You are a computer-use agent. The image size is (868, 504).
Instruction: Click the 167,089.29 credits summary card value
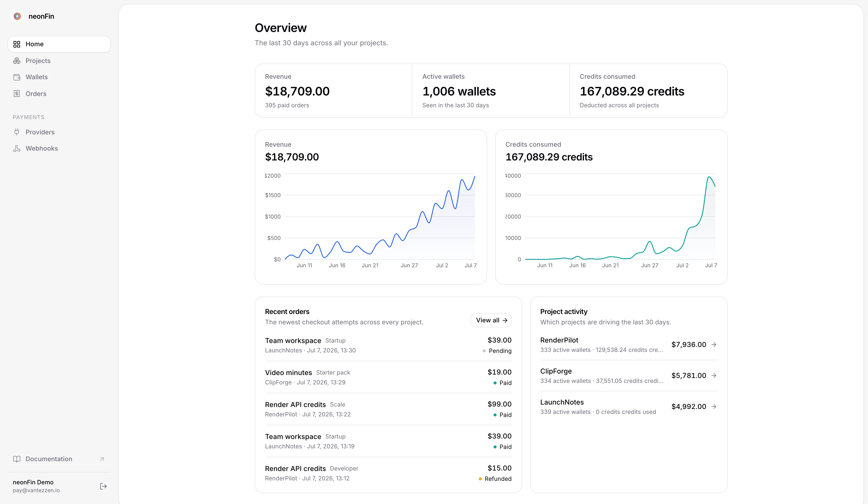632,92
